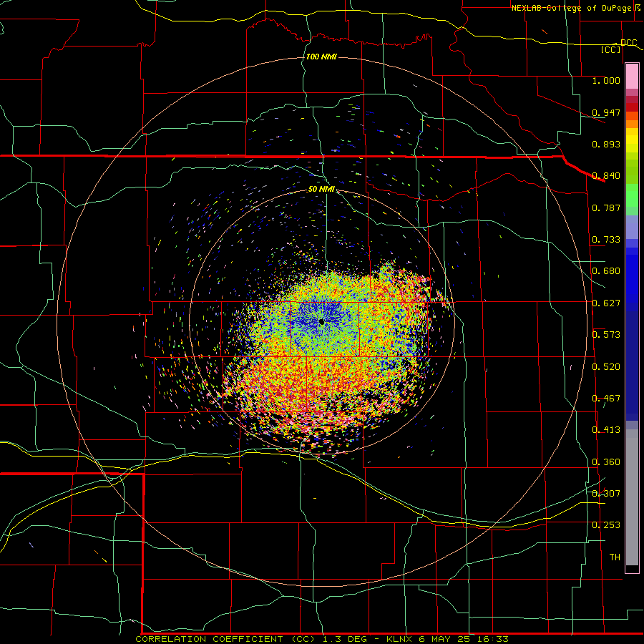Click the 0.627 legend value
Image resolution: width=644 pixels, height=644 pixels.
(x=606, y=303)
